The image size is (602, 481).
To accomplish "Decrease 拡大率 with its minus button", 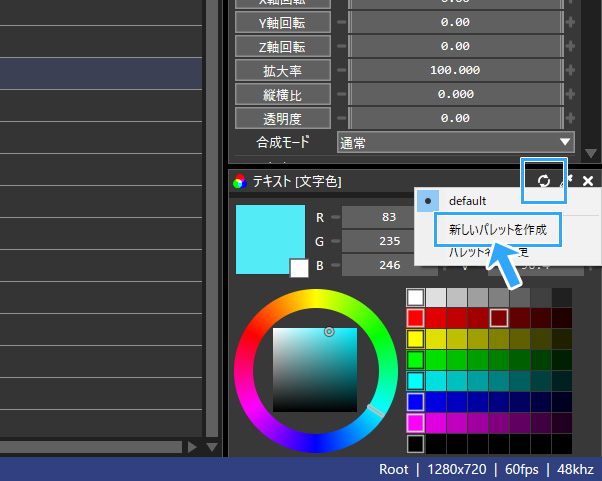I will (x=341, y=70).
